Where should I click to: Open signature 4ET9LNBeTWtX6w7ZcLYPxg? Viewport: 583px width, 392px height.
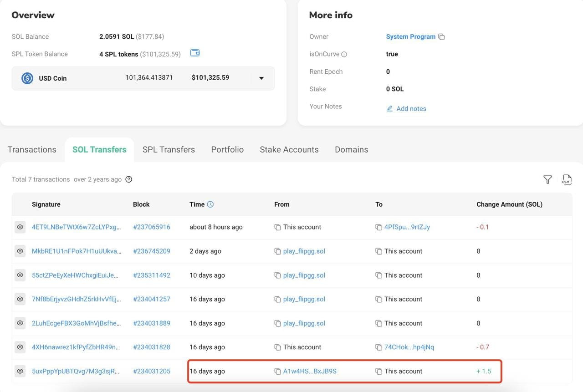pos(77,227)
